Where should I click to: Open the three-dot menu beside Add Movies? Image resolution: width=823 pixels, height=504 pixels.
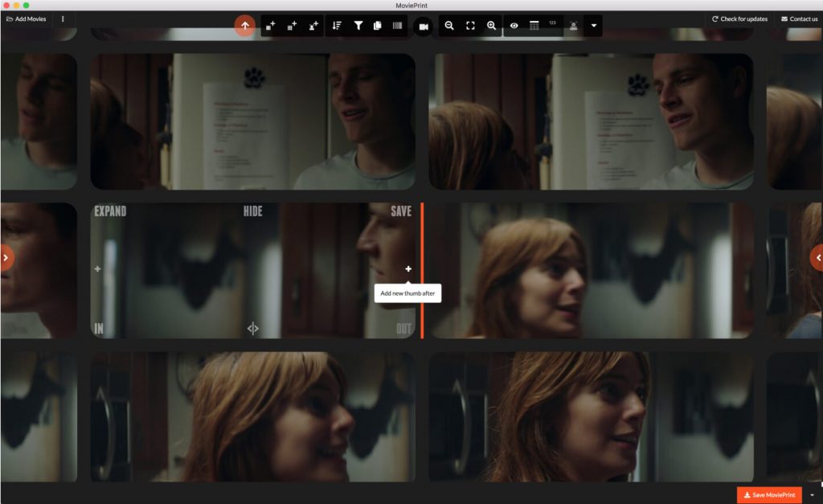coord(63,19)
